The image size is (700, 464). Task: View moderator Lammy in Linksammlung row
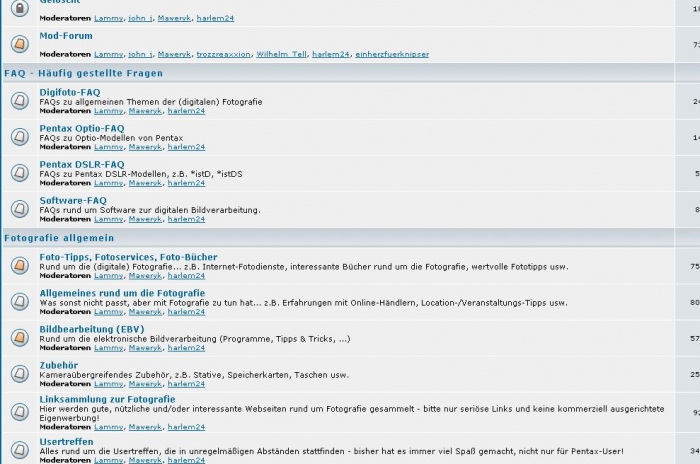tap(108, 427)
